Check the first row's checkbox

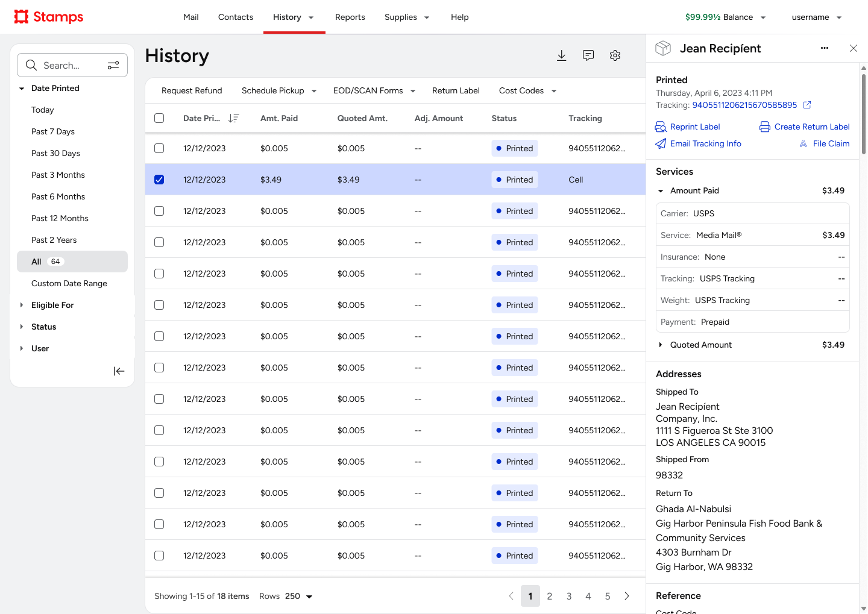click(159, 148)
